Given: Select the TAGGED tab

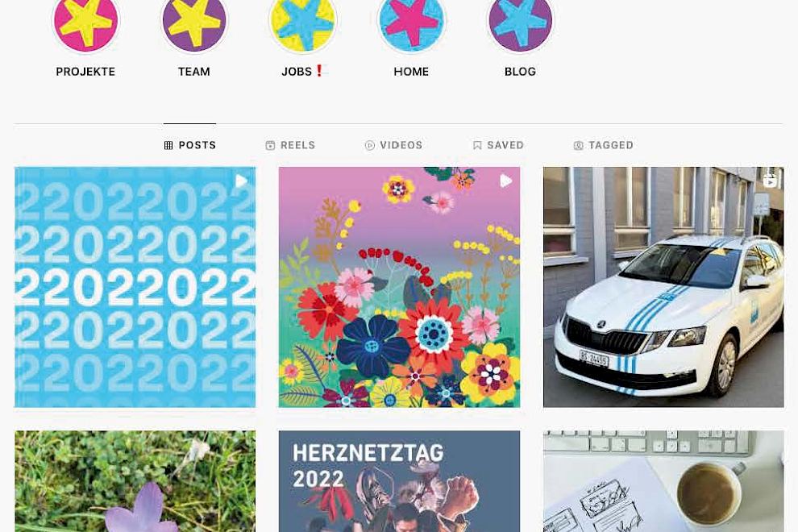Looking at the screenshot, I should point(604,145).
